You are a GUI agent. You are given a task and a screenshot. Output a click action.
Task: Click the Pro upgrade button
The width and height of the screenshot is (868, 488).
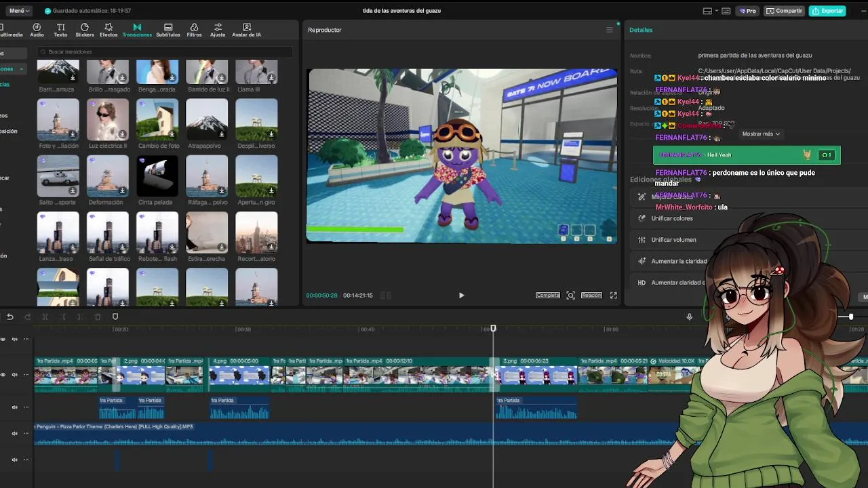pyautogui.click(x=749, y=11)
